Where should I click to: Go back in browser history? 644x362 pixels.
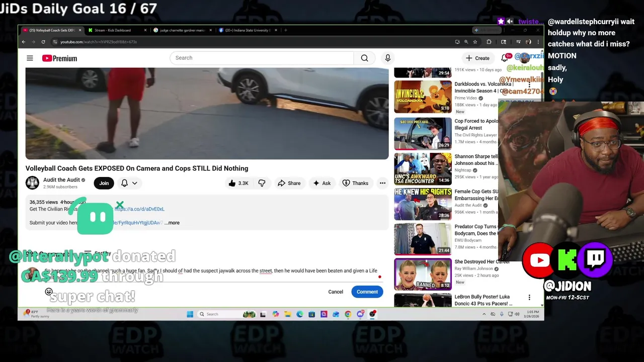pyautogui.click(x=23, y=42)
